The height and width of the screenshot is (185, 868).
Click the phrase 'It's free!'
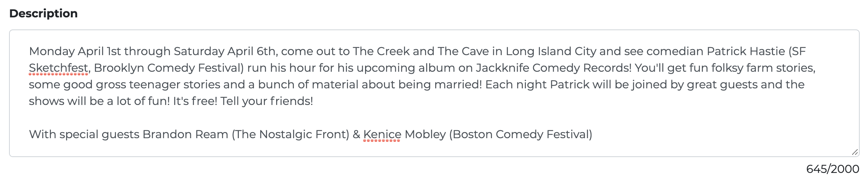click(195, 101)
